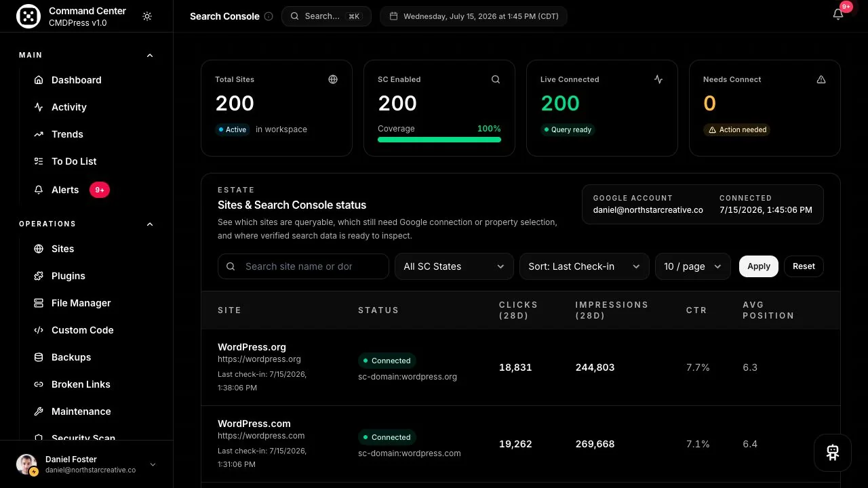Click the Dashboard home icon in the sidebar

click(39, 80)
